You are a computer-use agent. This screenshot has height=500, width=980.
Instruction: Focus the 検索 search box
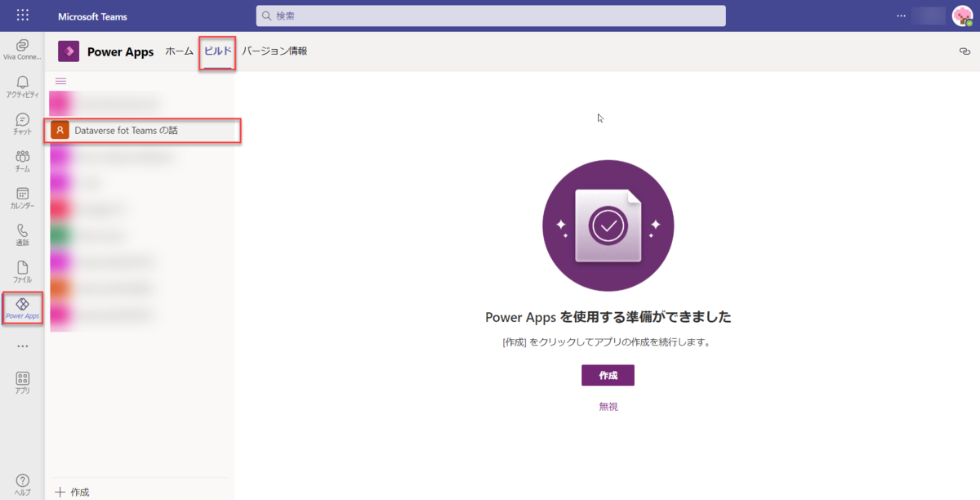tap(491, 16)
